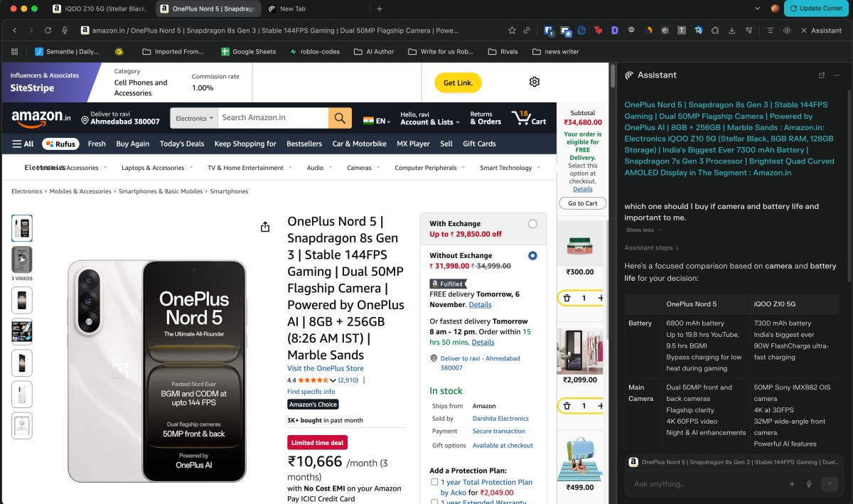Image resolution: width=853 pixels, height=504 pixels.
Task: Click the Amazon search magnifier button
Action: click(340, 118)
